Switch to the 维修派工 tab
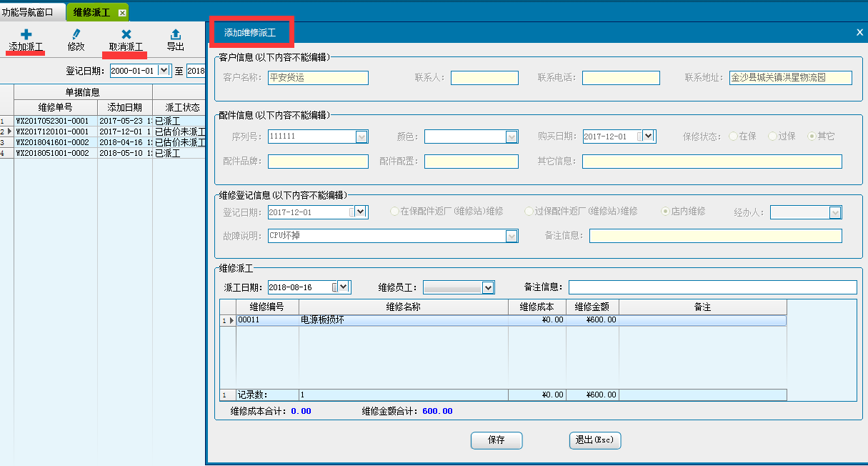This screenshot has height=466, width=868. (x=91, y=13)
